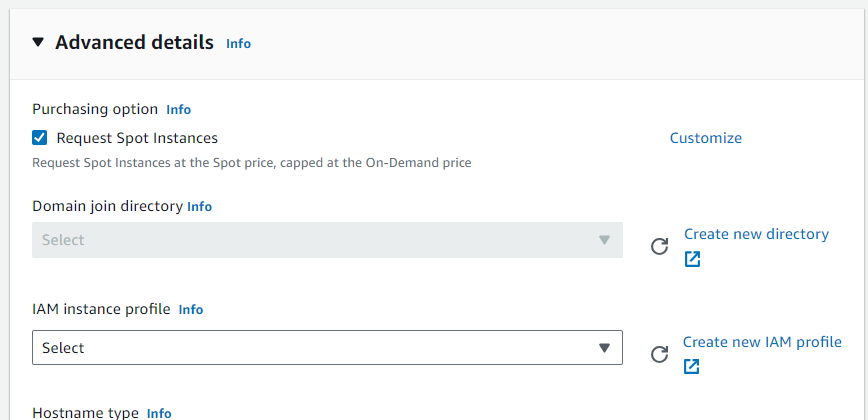
Task: Open Info link beside Hostname type
Action: coord(159,414)
